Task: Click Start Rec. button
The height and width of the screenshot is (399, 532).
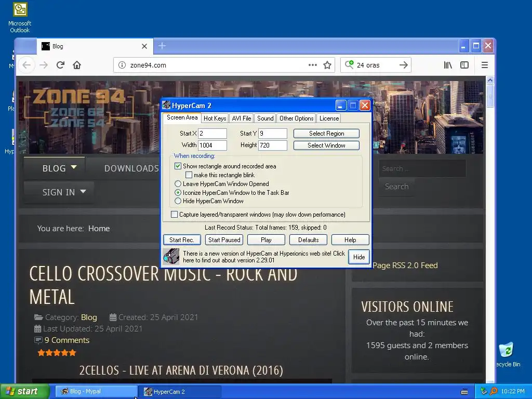Action: coord(182,240)
